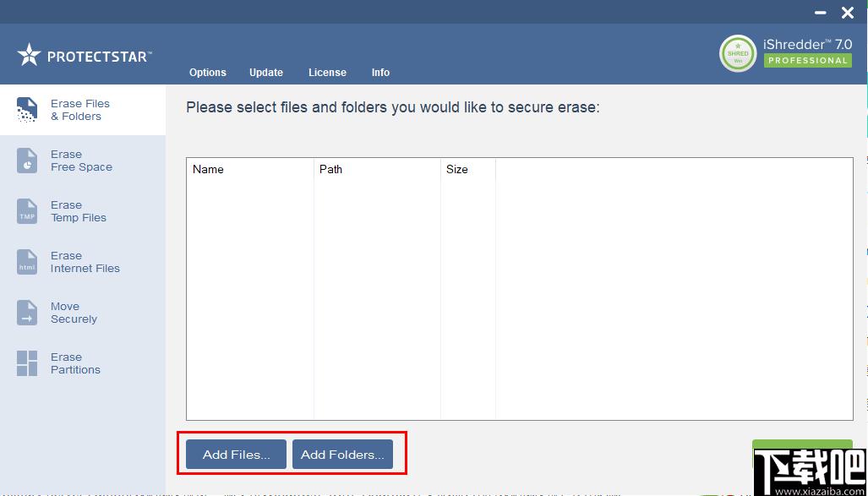
Task: Click the Size column header
Action: pyautogui.click(x=457, y=169)
